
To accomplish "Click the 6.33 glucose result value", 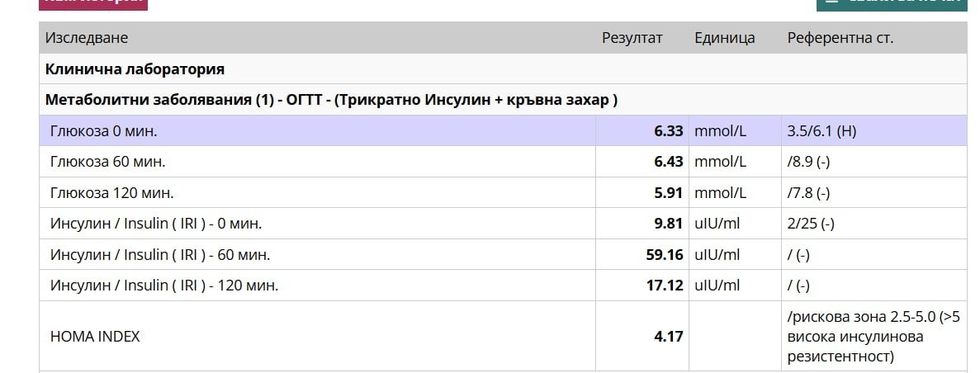I will pos(668,131).
